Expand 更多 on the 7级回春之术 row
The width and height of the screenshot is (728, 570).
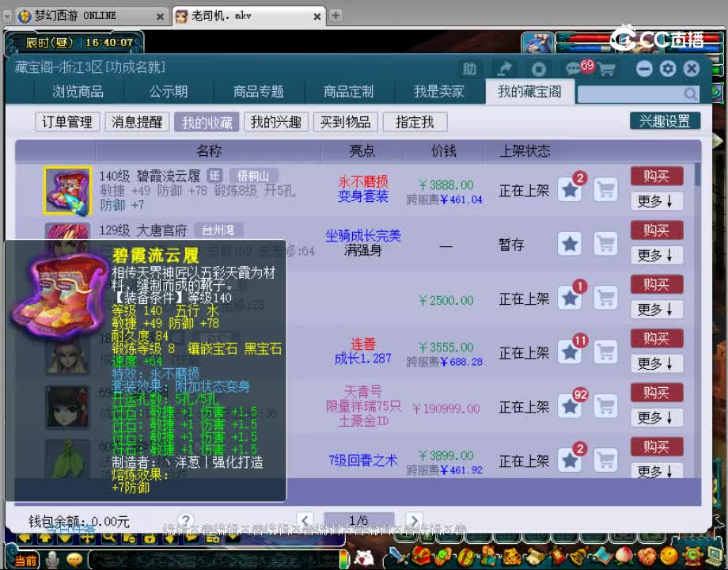[x=657, y=470]
